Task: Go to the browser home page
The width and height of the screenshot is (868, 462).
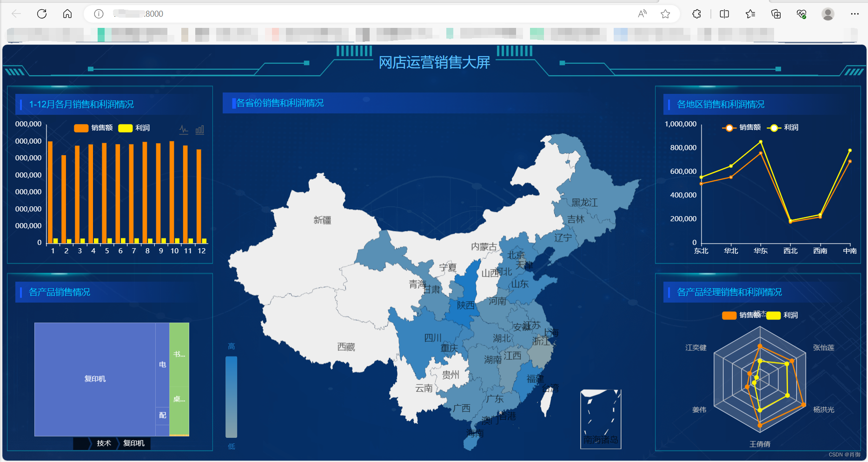Action: click(67, 14)
